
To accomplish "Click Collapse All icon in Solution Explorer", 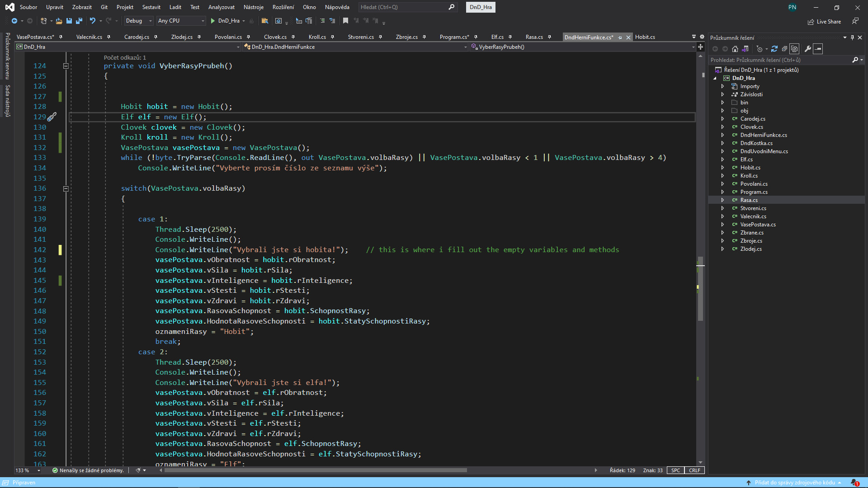I will click(x=784, y=49).
